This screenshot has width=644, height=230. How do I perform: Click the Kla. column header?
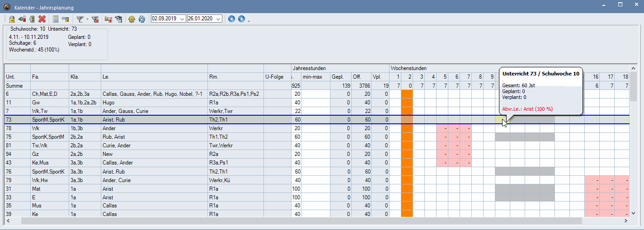[85, 77]
